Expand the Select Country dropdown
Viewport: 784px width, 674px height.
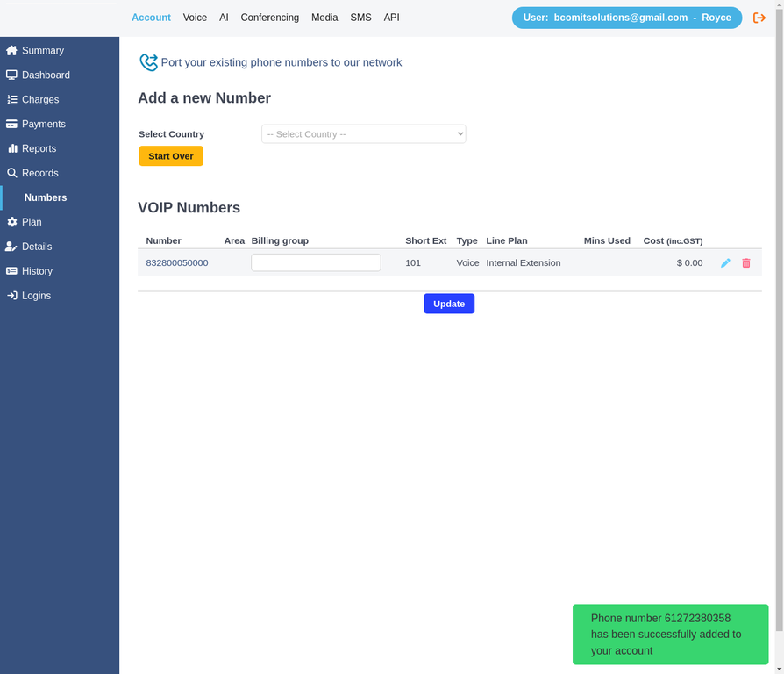coord(363,134)
